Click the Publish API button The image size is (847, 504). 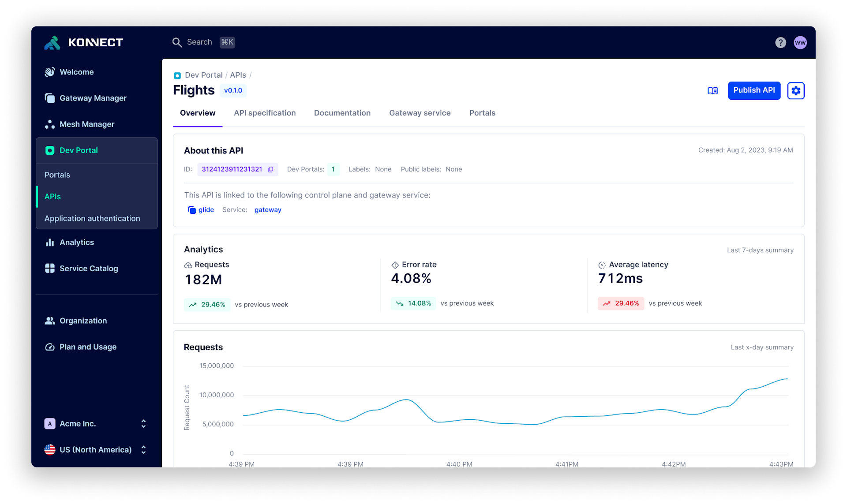754,90
